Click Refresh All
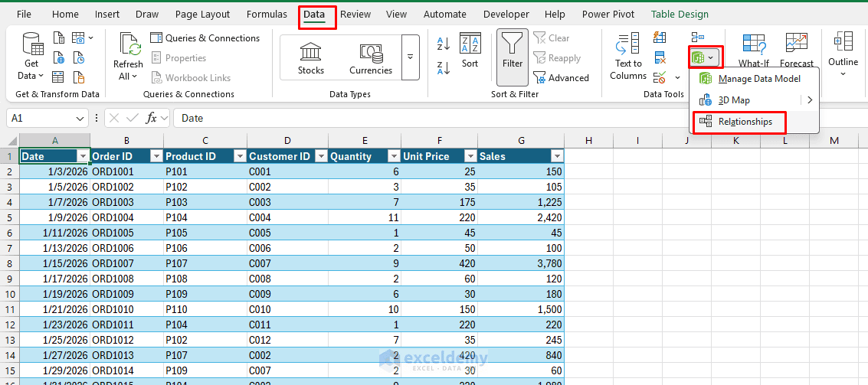The image size is (868, 385). [128, 55]
